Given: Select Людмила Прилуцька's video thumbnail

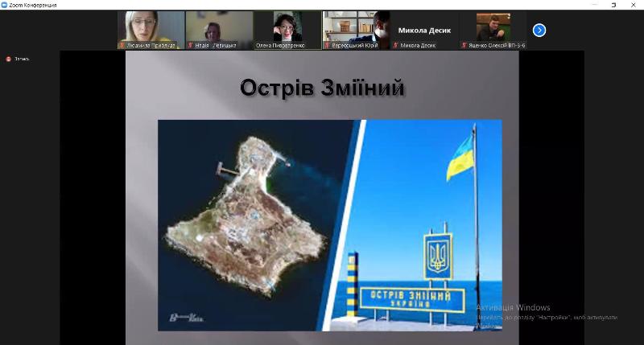Looking at the screenshot, I should [151, 30].
